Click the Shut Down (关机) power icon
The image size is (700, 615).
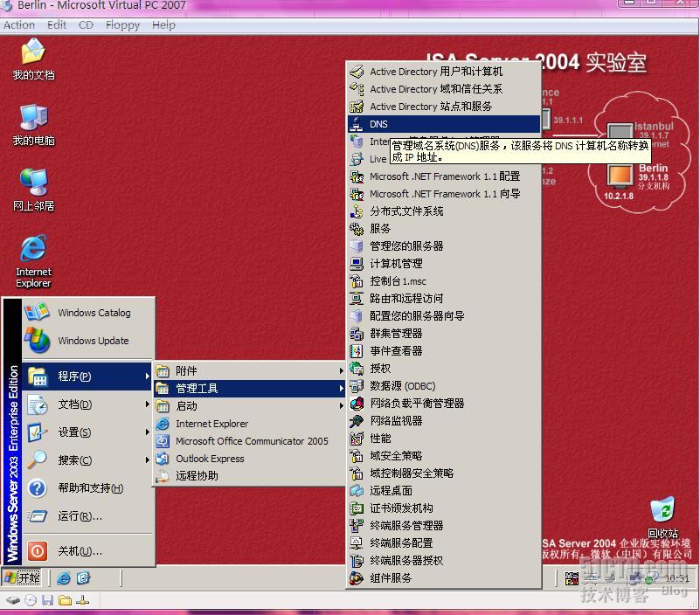point(38,551)
